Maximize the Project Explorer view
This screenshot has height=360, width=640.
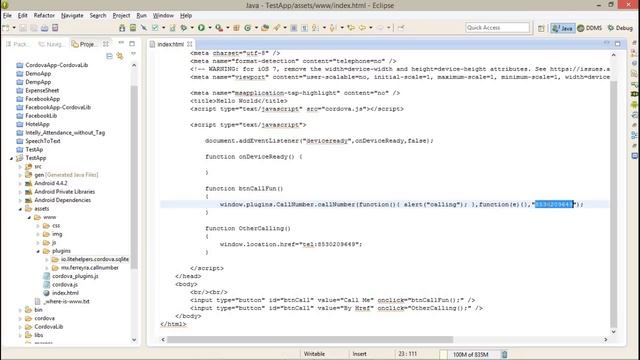click(x=132, y=43)
